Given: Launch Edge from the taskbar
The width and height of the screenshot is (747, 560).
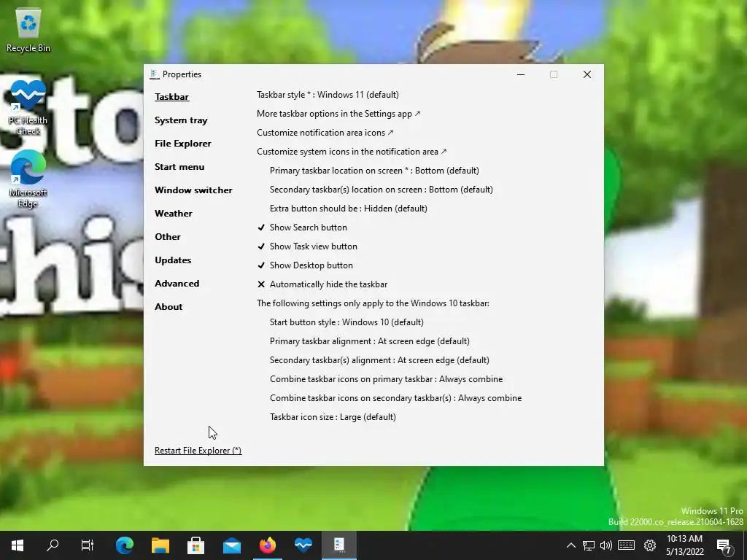Looking at the screenshot, I should [124, 545].
